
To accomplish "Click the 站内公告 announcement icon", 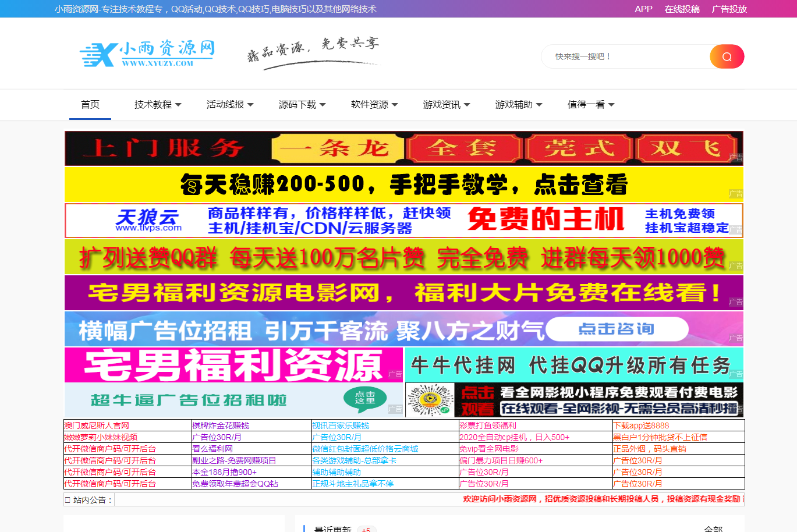I will [x=68, y=500].
